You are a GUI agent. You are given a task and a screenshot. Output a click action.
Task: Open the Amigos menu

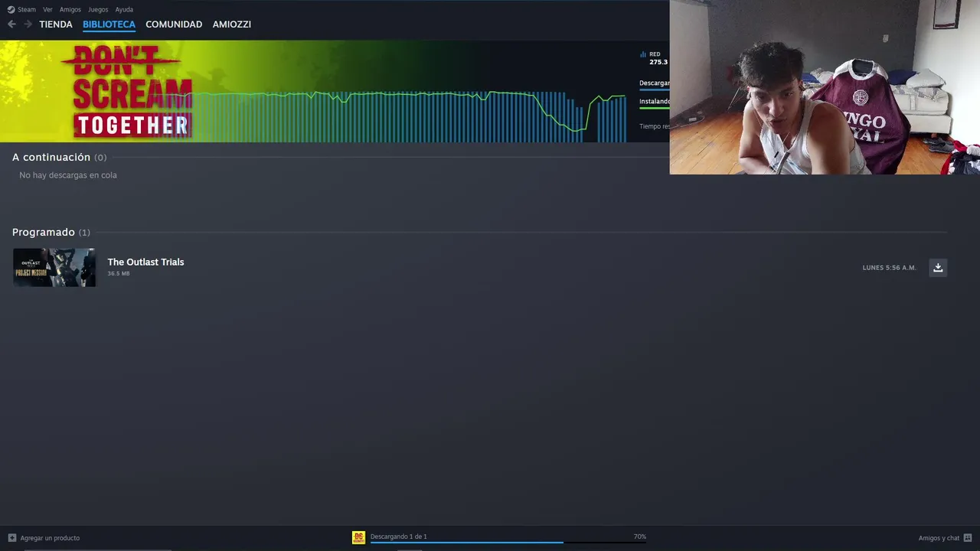tap(70, 9)
